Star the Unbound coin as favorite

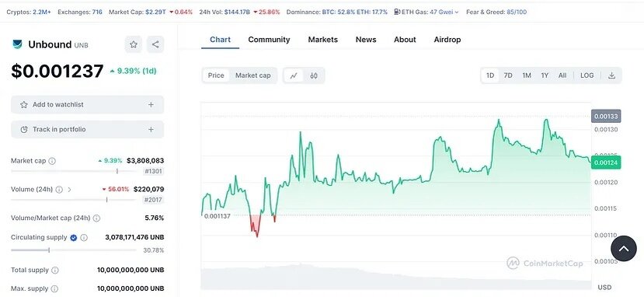point(134,44)
